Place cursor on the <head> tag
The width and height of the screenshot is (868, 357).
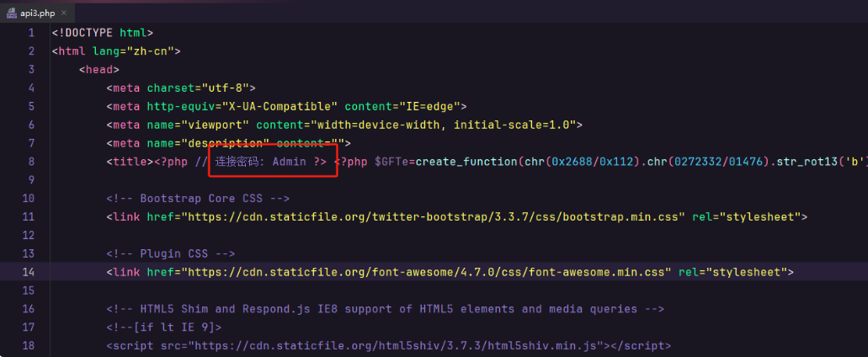click(99, 69)
